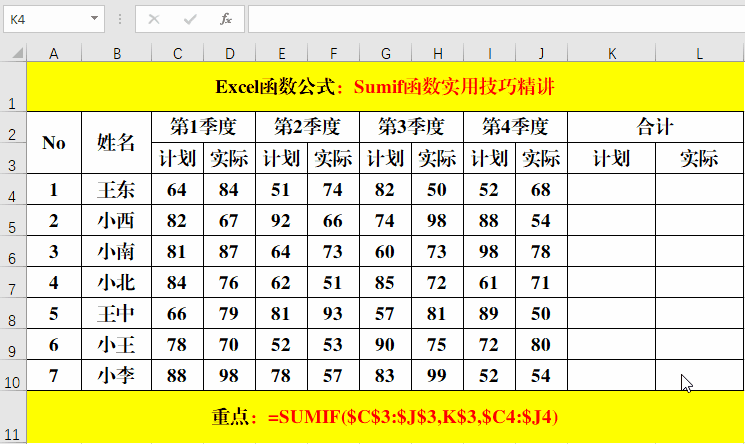Click the name cell '王中'
745x444 pixels.
(117, 313)
